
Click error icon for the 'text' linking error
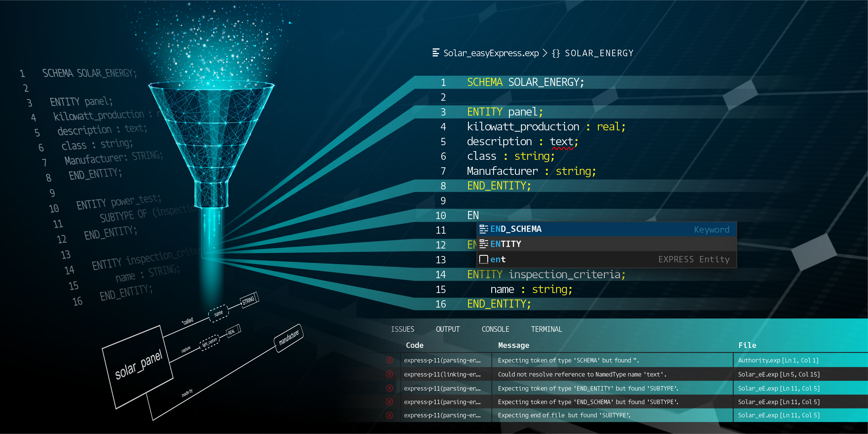point(389,374)
